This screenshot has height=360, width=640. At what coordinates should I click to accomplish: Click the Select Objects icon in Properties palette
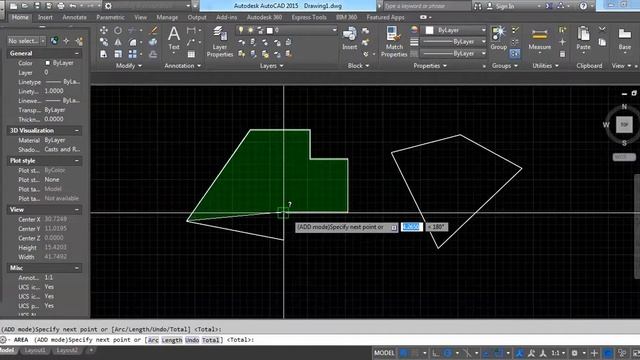tap(66, 40)
